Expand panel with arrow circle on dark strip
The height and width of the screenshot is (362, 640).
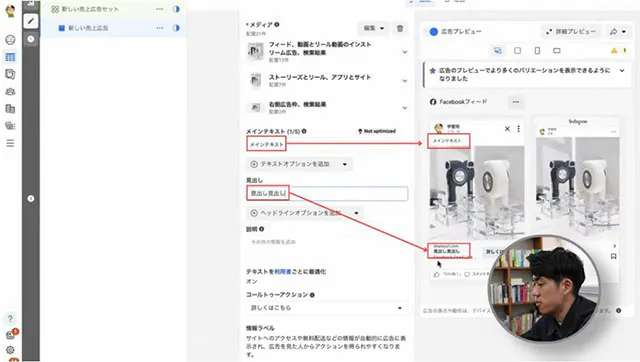pos(31,198)
